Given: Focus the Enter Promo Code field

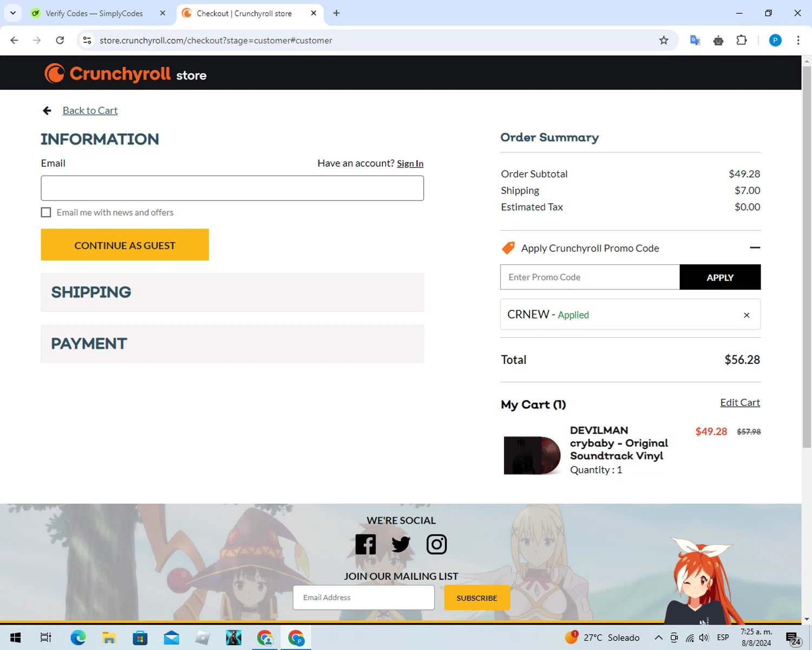Looking at the screenshot, I should (590, 277).
